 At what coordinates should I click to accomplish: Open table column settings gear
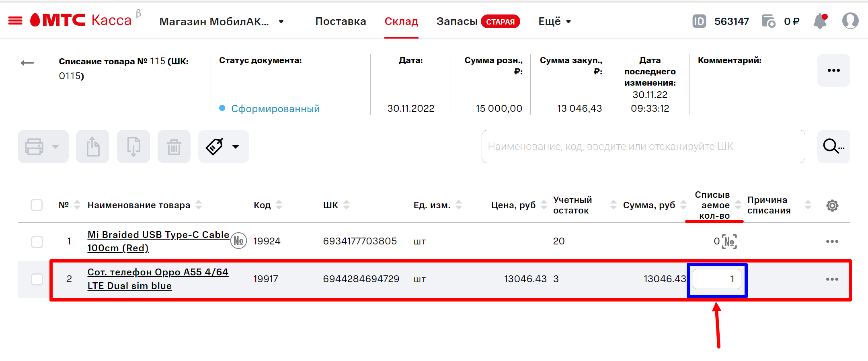click(x=832, y=205)
